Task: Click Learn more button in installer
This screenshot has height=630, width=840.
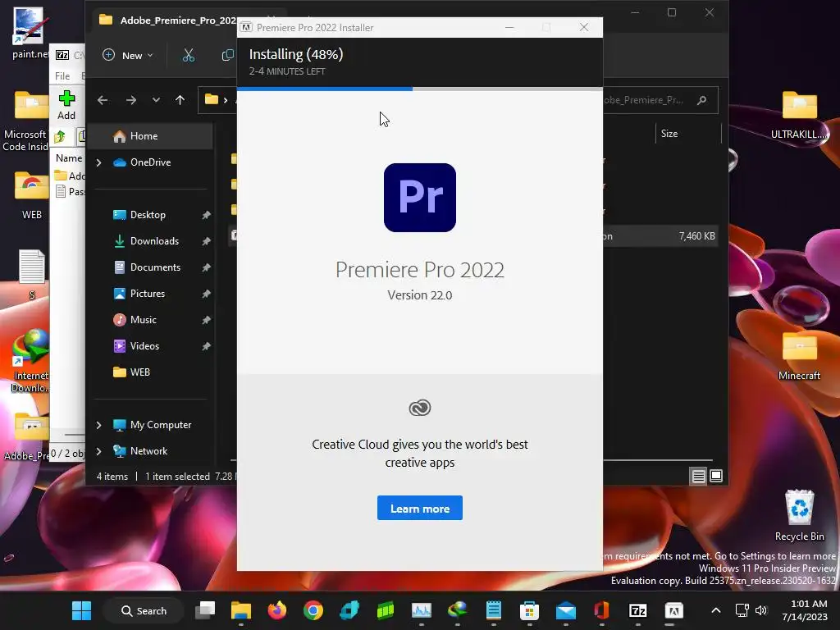Action: tap(419, 508)
